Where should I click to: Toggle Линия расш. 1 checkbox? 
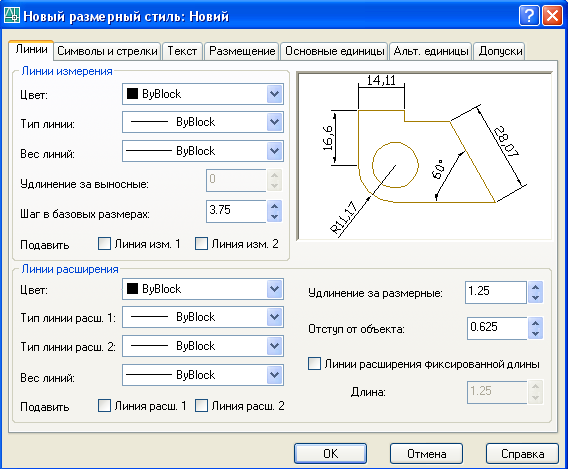point(104,406)
